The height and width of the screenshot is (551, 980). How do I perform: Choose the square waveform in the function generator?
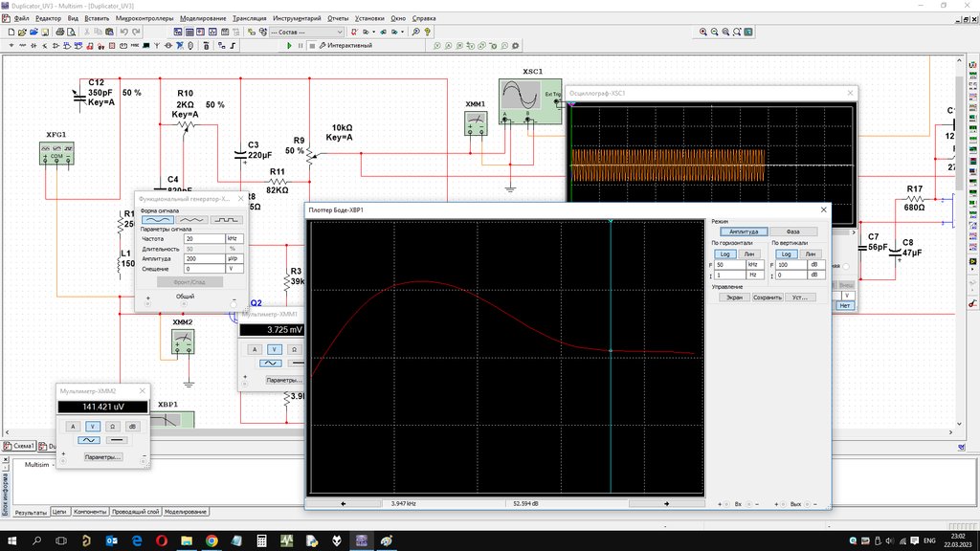coord(226,220)
